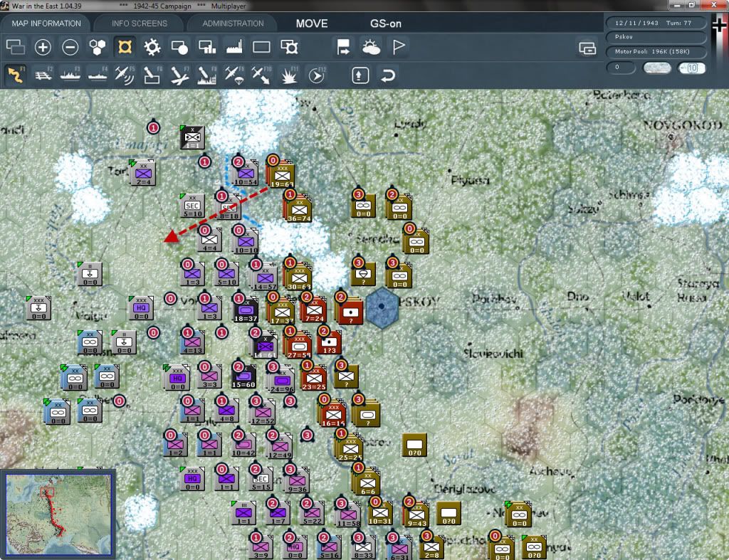Select the Soviet 25=25 stack
This screenshot has height=560, width=729.
[x=350, y=449]
